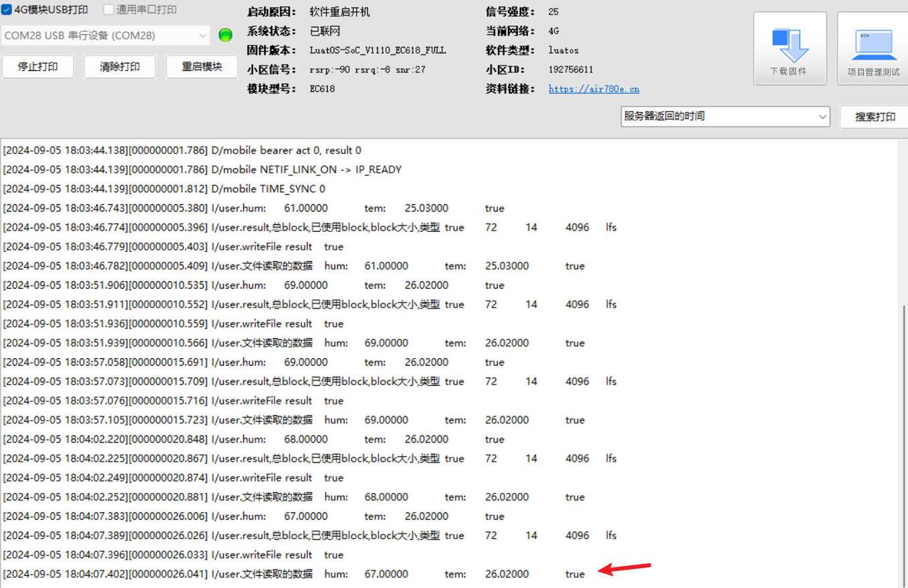Select the signal strength value 25

coord(553,12)
